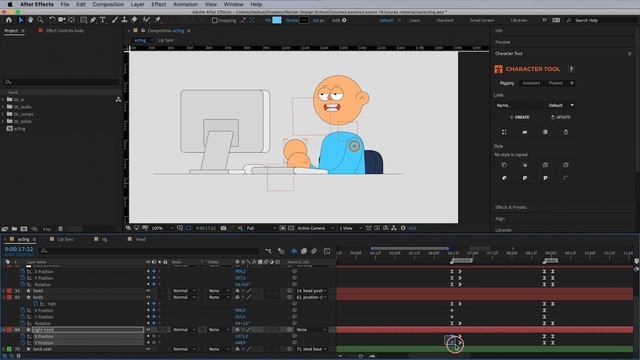Toggle visibility eye of back seat layer
The height and width of the screenshot is (360, 640).
coord(148,349)
